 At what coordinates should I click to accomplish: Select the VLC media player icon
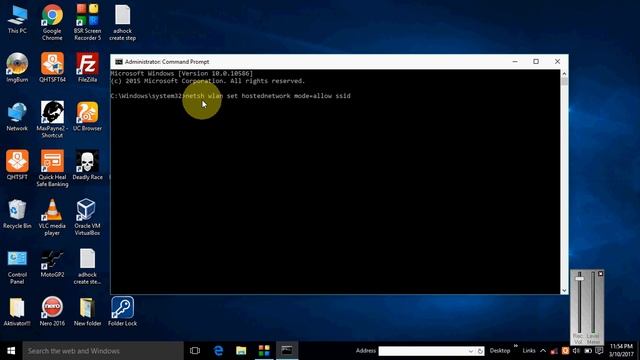tap(52, 217)
